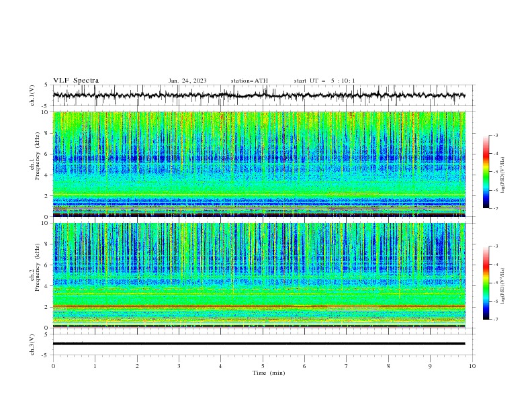Image resolution: width=532 pixels, height=411 pixels.
Task: Click the '-5' tick on lower color bar
Action: point(496,283)
